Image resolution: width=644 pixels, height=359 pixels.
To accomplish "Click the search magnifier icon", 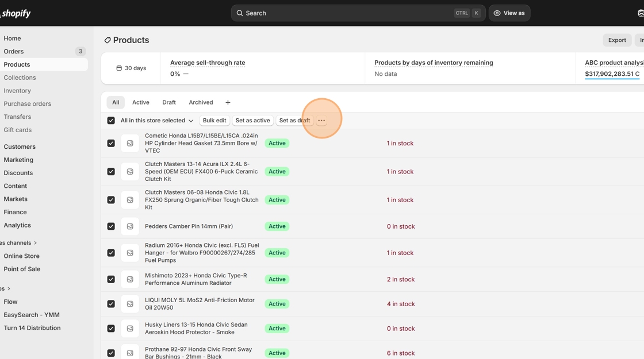I will 239,13.
